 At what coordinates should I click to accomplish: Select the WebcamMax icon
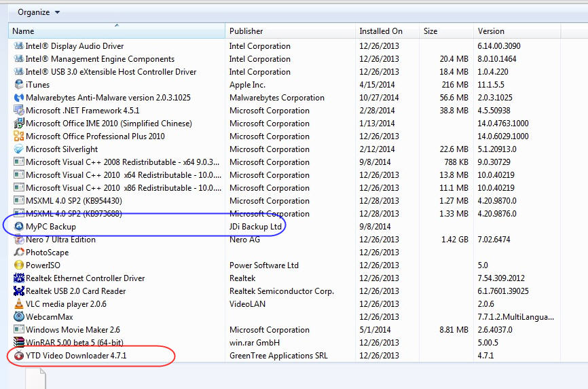19,316
